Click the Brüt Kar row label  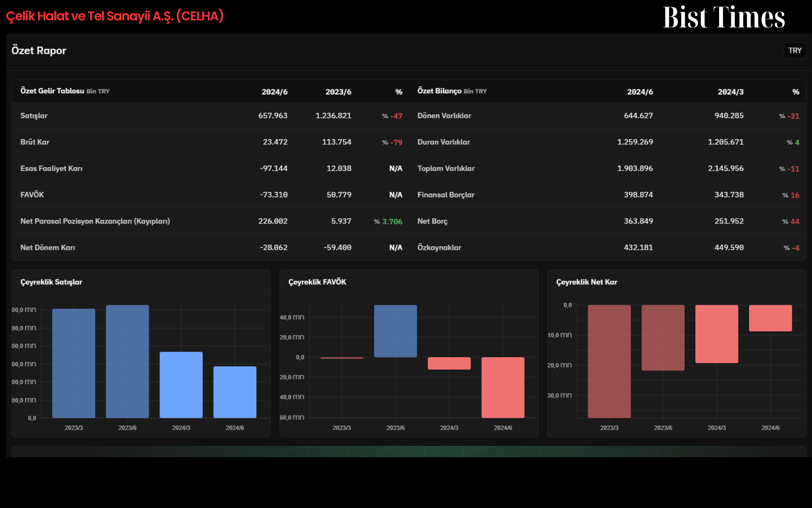pyautogui.click(x=35, y=142)
